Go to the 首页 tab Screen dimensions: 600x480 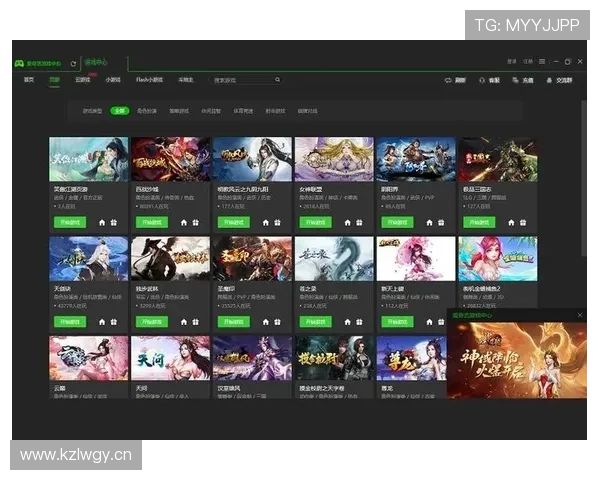pos(29,80)
